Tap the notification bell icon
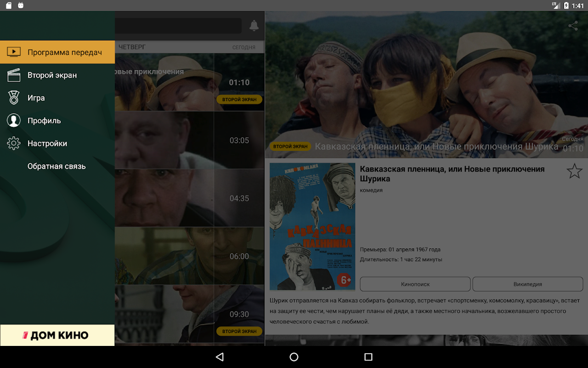 tap(254, 26)
